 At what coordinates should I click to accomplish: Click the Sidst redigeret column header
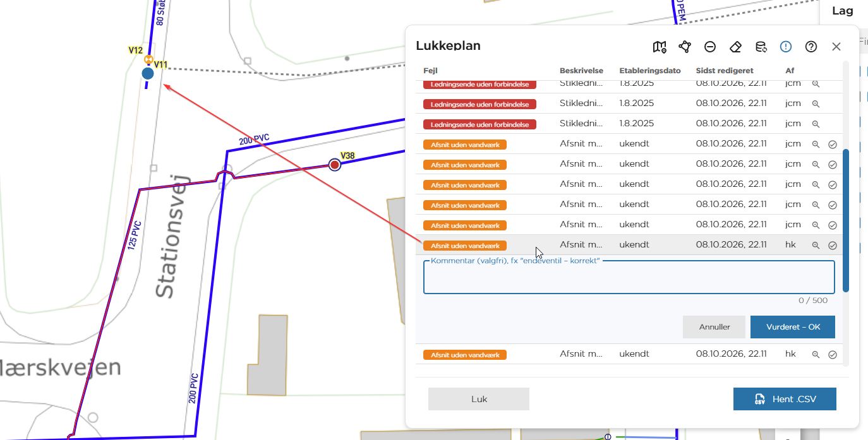tap(725, 71)
